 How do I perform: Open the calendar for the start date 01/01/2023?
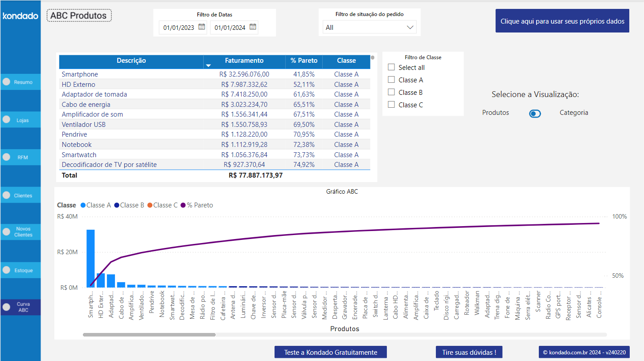click(201, 27)
